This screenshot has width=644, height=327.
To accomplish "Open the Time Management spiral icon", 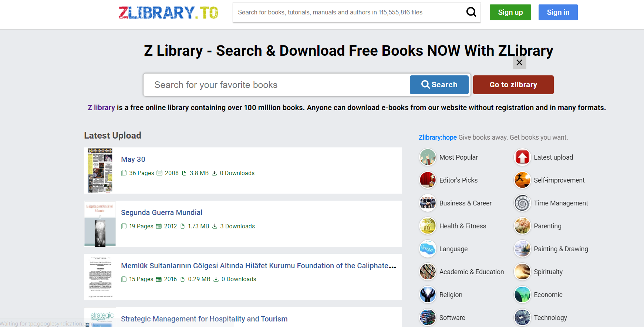I will [522, 203].
